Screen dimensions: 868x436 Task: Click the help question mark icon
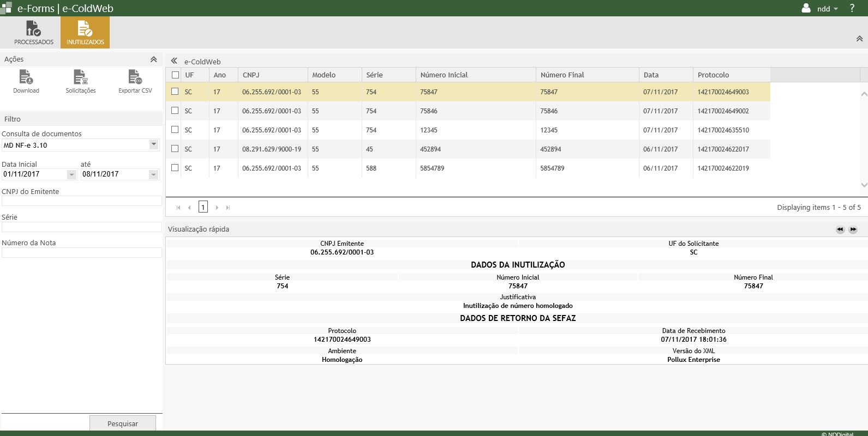852,8
